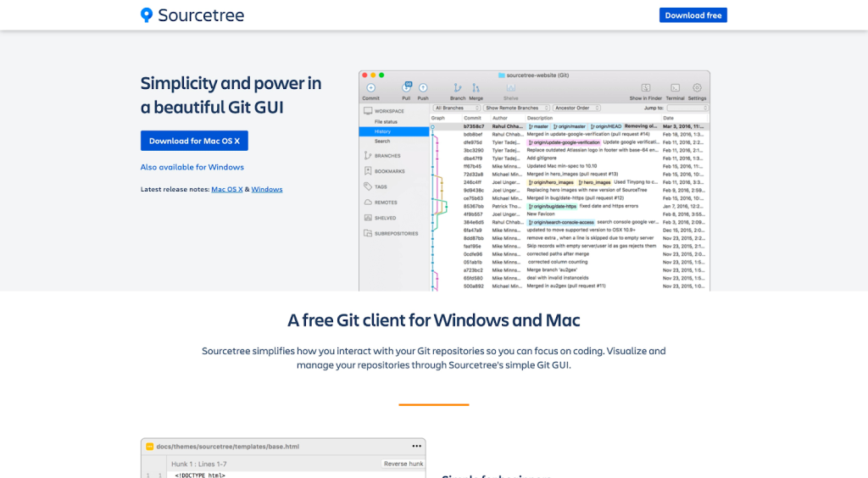Click 'Updated Mac min-spec to 10.10' commit
Image resolution: width=868 pixels, height=478 pixels.
point(561,166)
